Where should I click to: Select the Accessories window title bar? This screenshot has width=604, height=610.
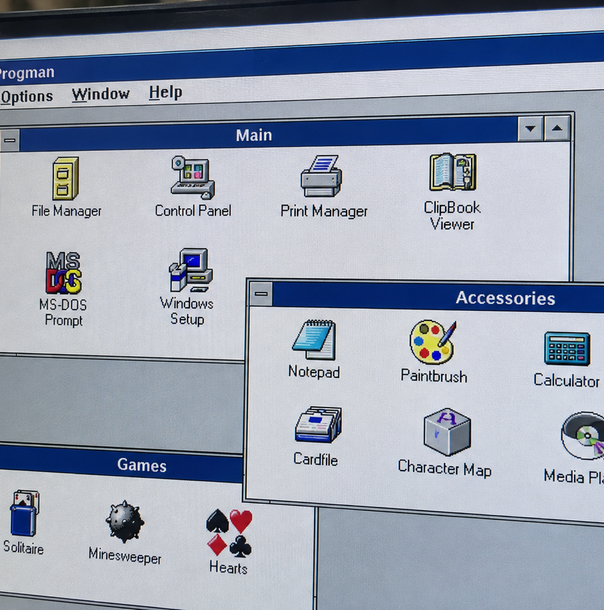click(x=438, y=297)
